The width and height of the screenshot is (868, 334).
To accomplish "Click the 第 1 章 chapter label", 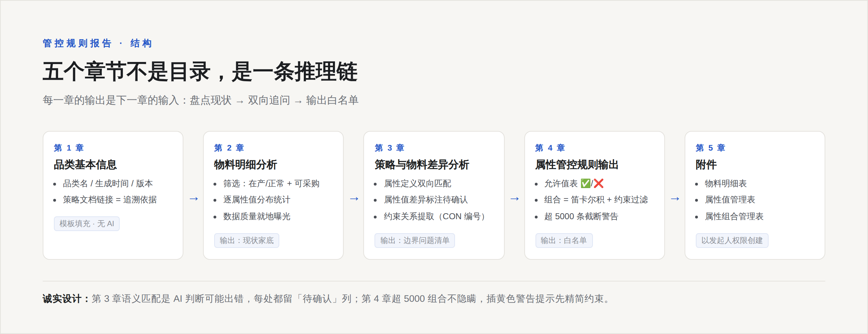I will (x=69, y=148).
